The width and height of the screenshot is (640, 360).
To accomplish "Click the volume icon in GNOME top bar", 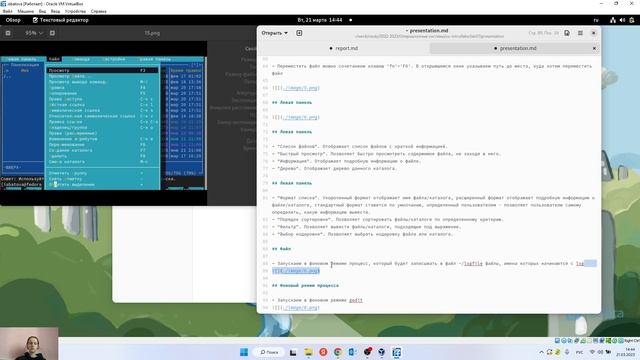I will pyautogui.click(x=622, y=20).
